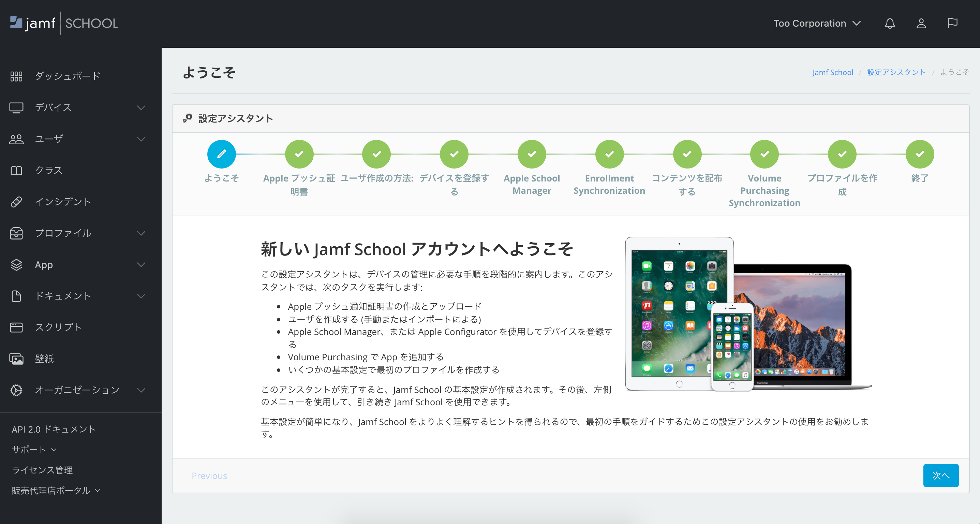Screen dimensions: 980x524
Task: Click the ようこそ step label
Action: point(221,178)
